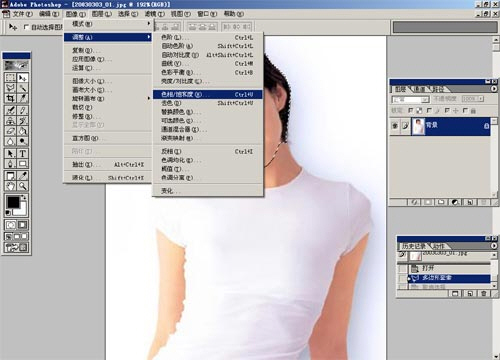Choose 反相 Ctrl+I menu item
500x360 pixels.
[x=208, y=151]
